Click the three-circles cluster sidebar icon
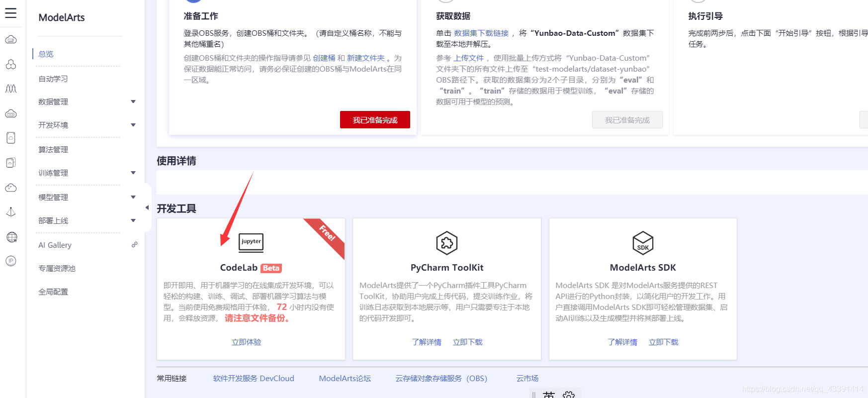 [11, 64]
